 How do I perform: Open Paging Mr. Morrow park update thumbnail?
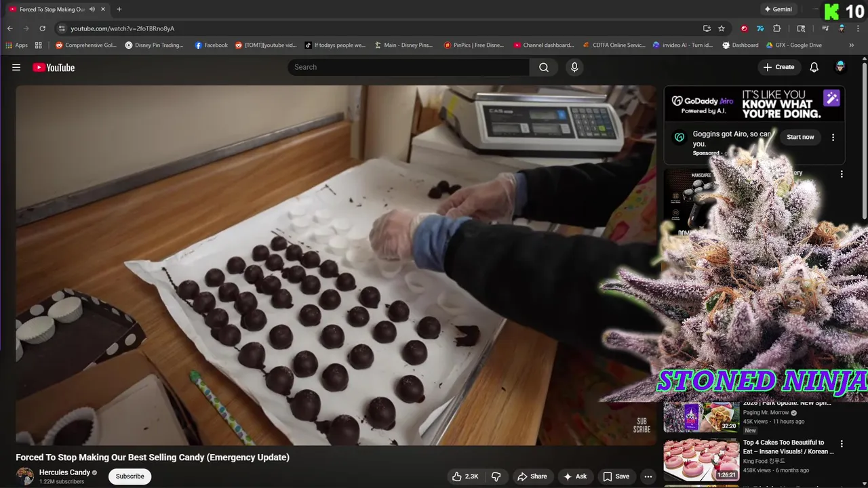click(701, 418)
